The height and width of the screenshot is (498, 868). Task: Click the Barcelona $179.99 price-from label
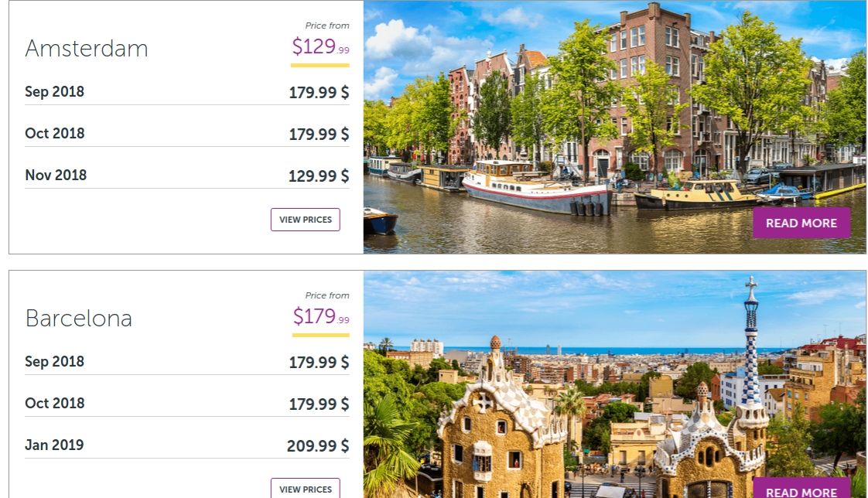click(x=321, y=316)
